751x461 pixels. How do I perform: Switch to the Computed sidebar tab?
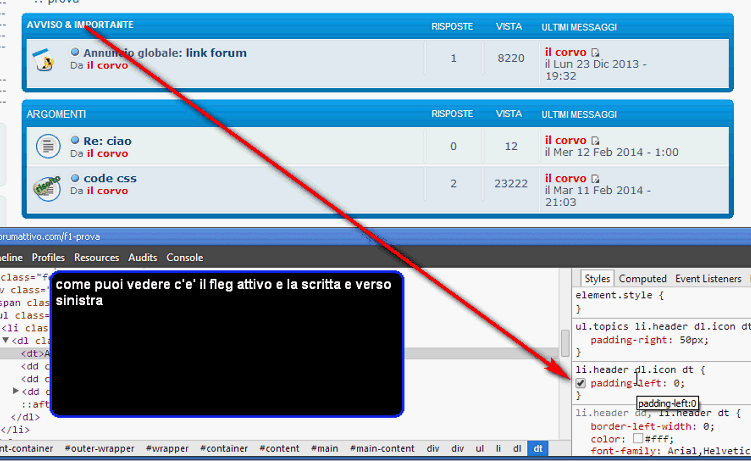(x=642, y=279)
